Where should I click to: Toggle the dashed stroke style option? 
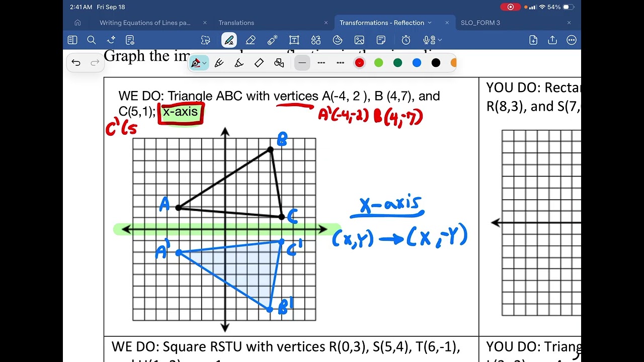click(321, 63)
